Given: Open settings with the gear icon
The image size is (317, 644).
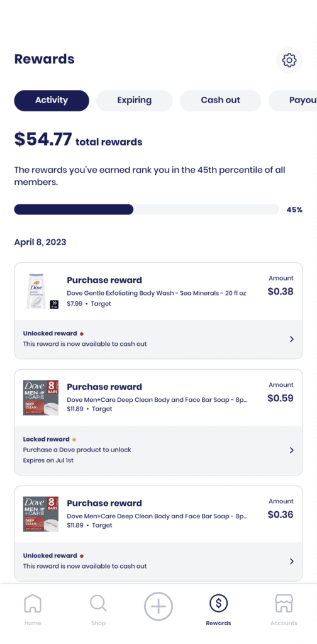Looking at the screenshot, I should click(289, 60).
